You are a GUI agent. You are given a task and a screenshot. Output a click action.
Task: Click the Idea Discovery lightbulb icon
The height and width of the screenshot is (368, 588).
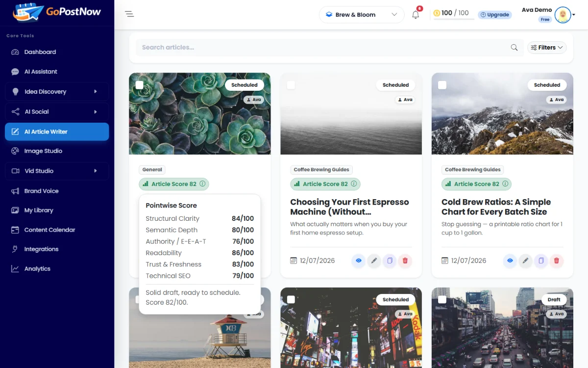15,92
